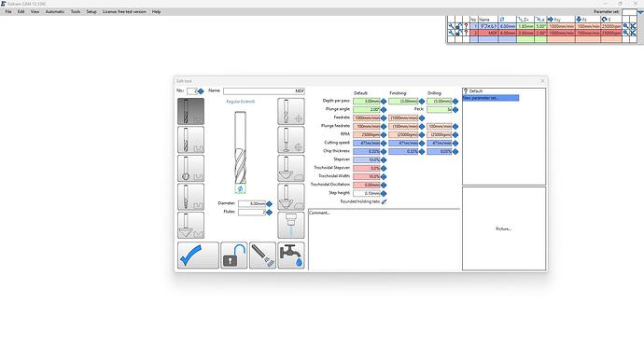Click magnifier icon in tool 1 row
Screen dimensions: 644x345
coord(625,26)
